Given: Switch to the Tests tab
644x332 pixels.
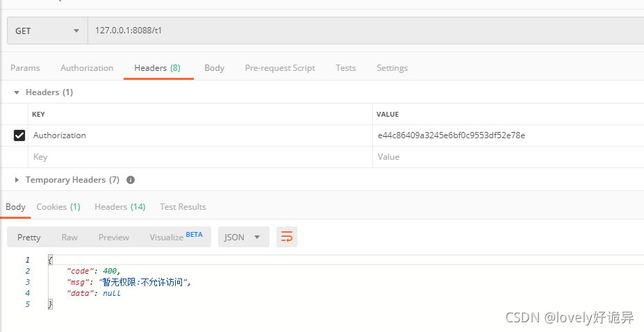Looking at the screenshot, I should pyautogui.click(x=346, y=68).
